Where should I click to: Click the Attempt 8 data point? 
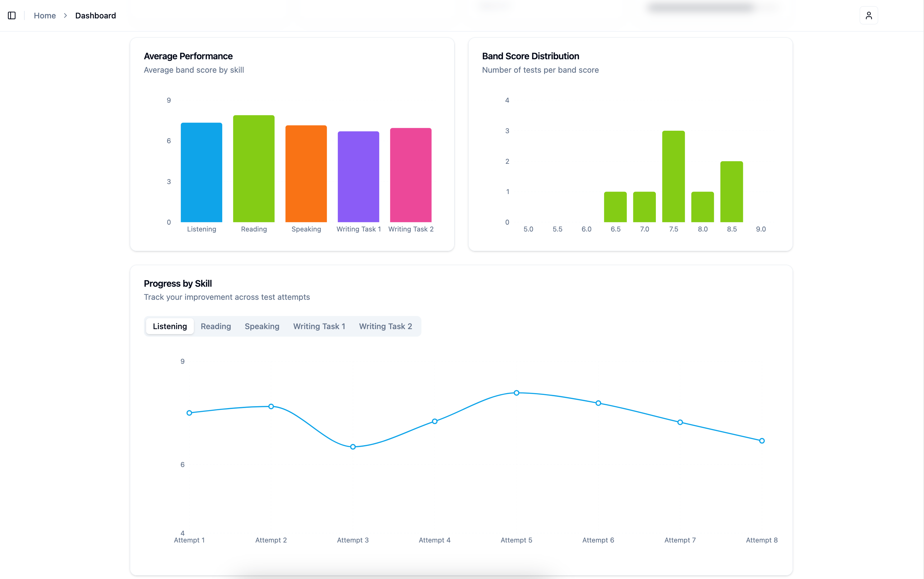click(x=762, y=441)
